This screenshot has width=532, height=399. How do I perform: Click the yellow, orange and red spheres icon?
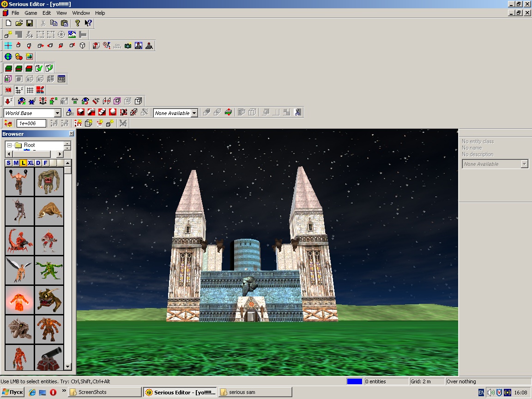(18, 57)
